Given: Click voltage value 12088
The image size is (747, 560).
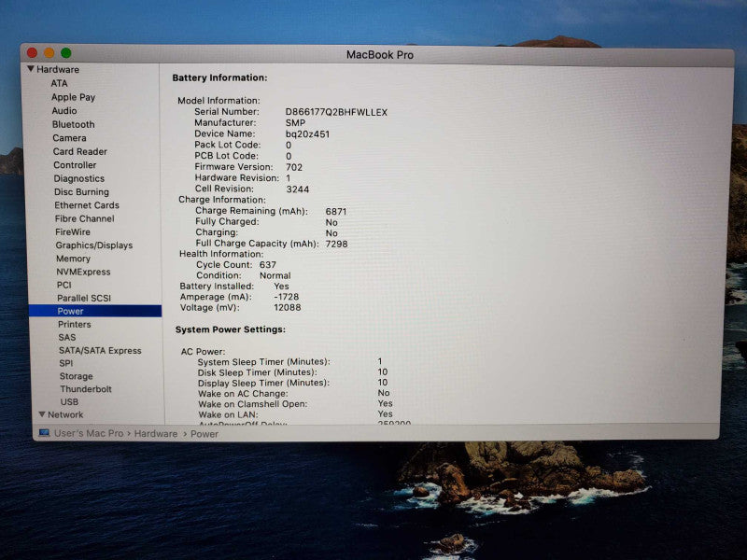Looking at the screenshot, I should (x=288, y=308).
